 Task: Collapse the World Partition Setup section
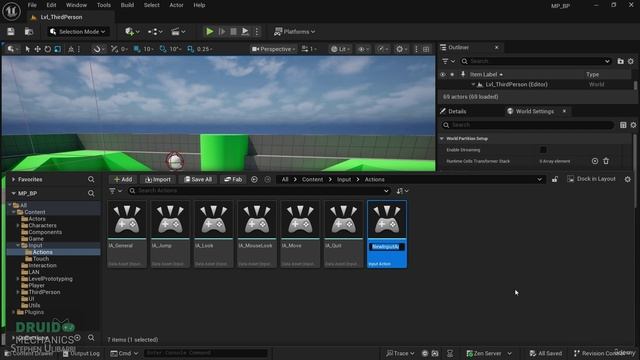(x=442, y=139)
